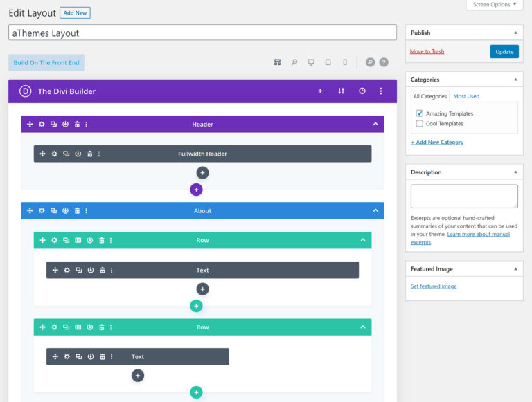Add new module below Fullwidth Header
532x402 pixels.
(x=202, y=173)
